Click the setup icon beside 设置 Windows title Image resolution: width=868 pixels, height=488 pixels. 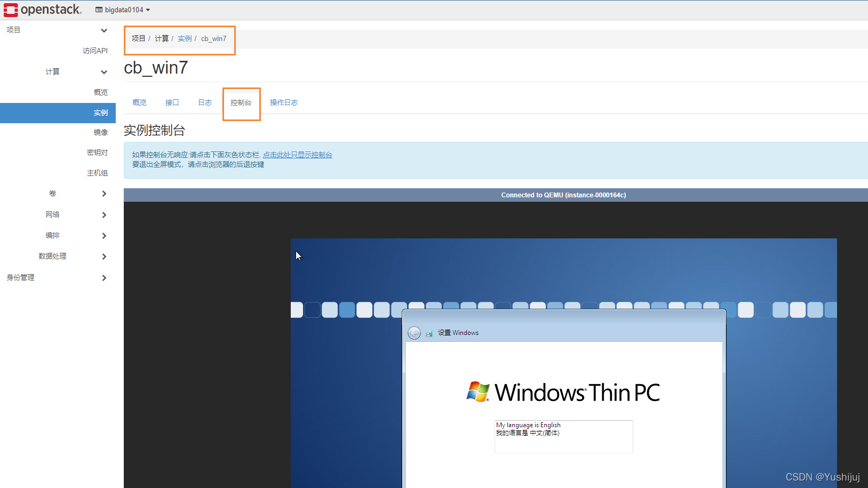tap(429, 333)
